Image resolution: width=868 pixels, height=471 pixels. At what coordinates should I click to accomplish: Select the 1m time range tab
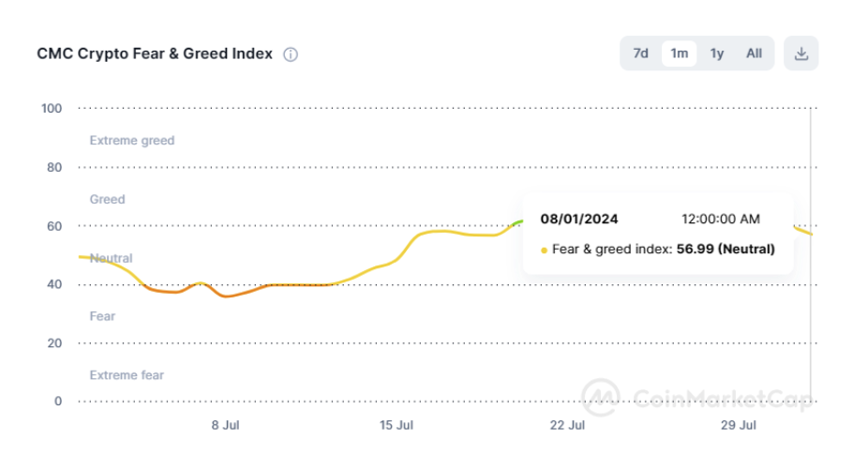(679, 53)
